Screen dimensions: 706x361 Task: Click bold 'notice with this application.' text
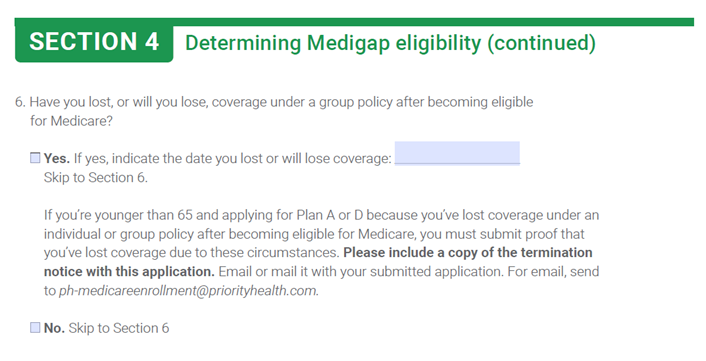(x=129, y=272)
